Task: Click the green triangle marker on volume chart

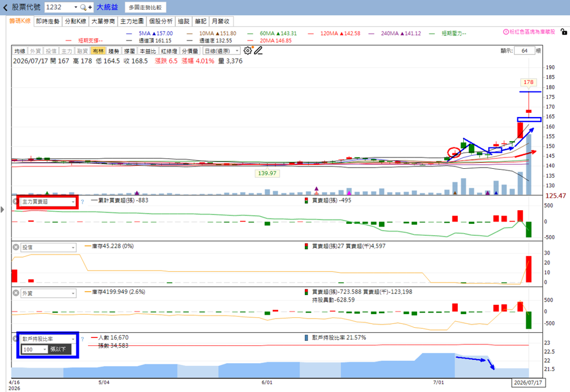Action: pyautogui.click(x=47, y=193)
